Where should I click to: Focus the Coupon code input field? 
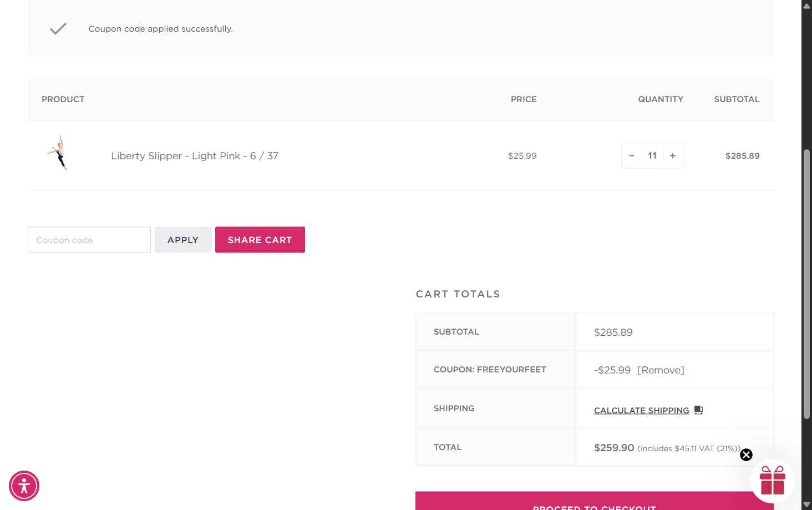(89, 240)
